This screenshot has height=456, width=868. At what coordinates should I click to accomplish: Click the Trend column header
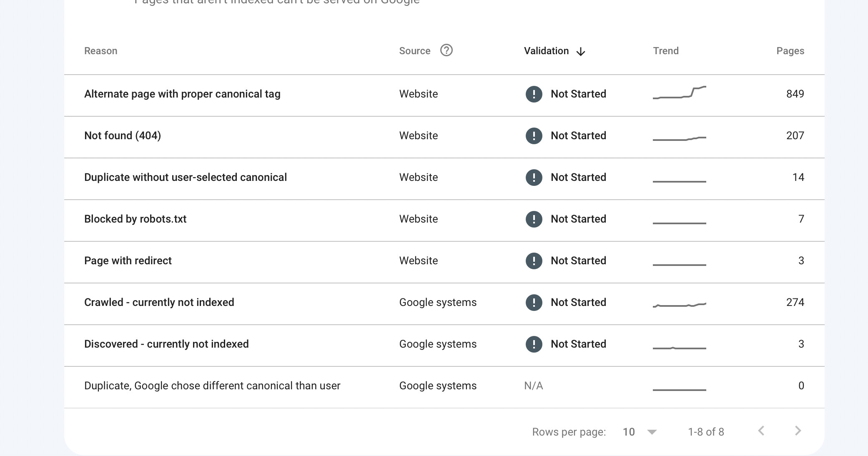(x=665, y=51)
